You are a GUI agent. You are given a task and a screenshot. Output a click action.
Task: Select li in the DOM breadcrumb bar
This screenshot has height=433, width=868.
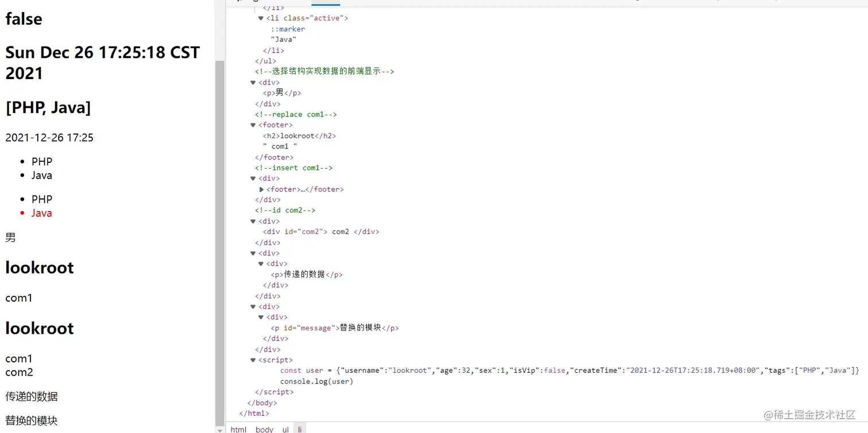click(x=300, y=429)
